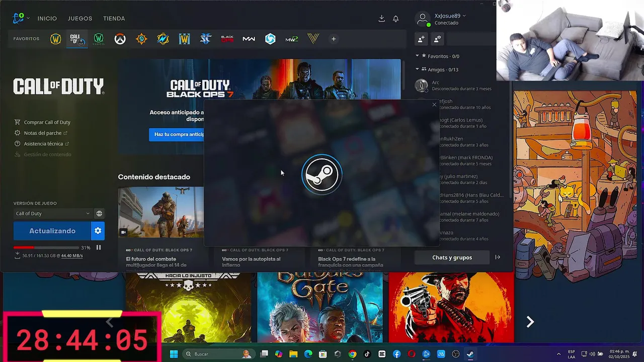Open World of Warcraft from favorites bar
Screen dimensions: 644x362
(56, 39)
